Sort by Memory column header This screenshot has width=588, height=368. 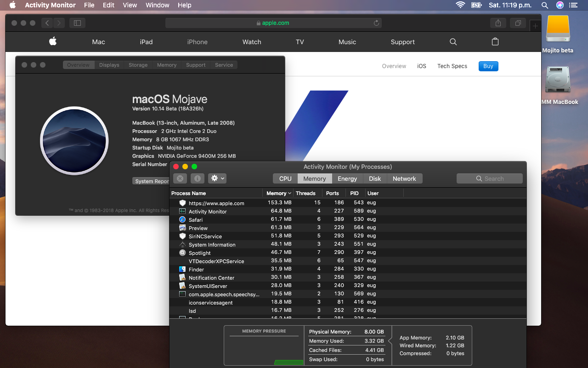click(279, 193)
